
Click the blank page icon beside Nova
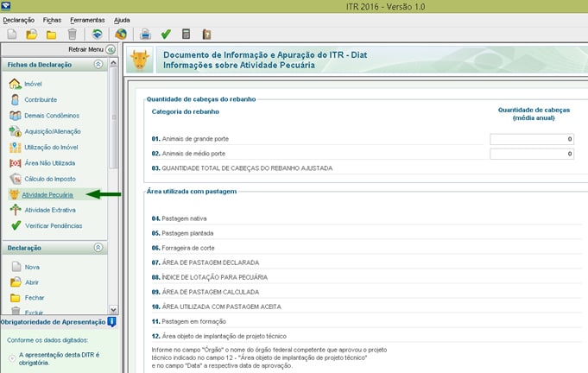pyautogui.click(x=16, y=267)
